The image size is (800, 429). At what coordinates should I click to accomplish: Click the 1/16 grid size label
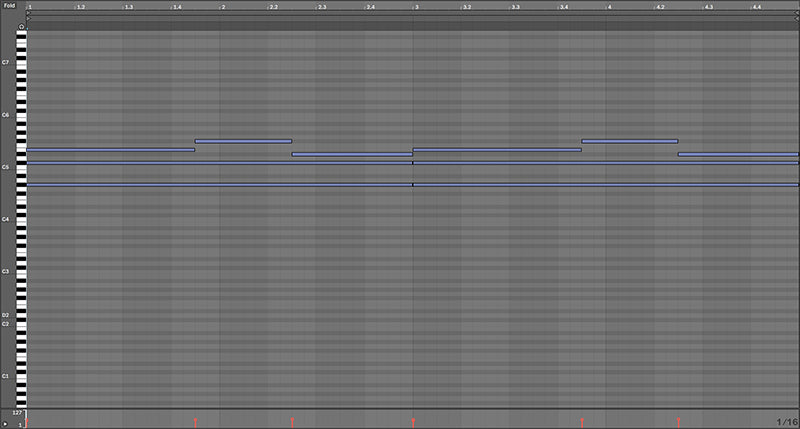coord(786,422)
